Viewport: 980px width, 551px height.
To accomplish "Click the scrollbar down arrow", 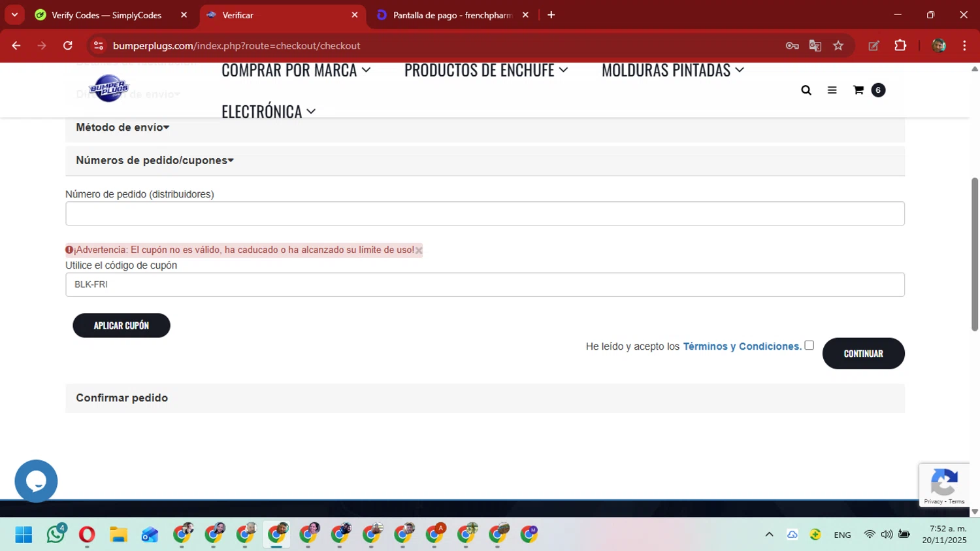I will point(975,512).
